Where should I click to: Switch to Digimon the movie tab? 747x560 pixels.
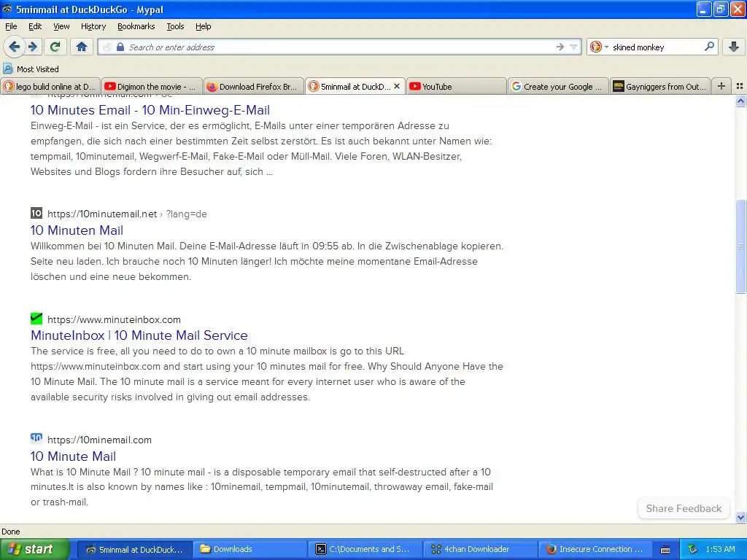tap(152, 86)
